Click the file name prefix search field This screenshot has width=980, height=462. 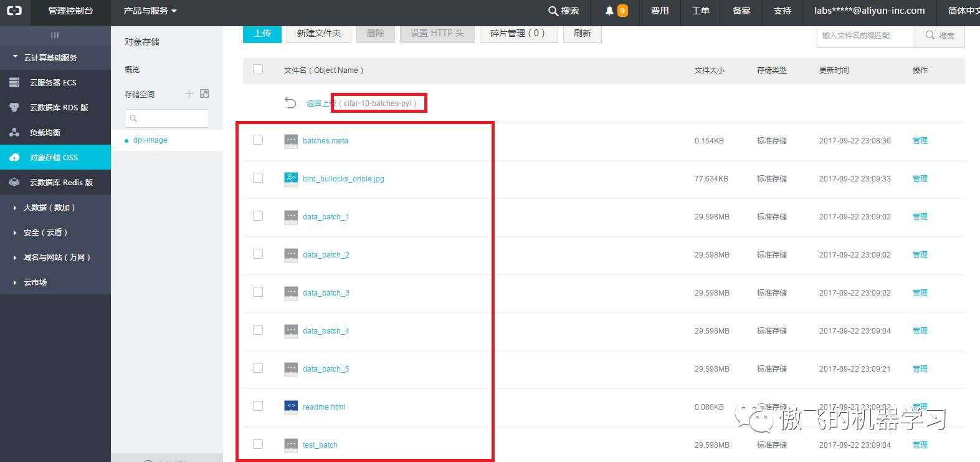tap(865, 36)
